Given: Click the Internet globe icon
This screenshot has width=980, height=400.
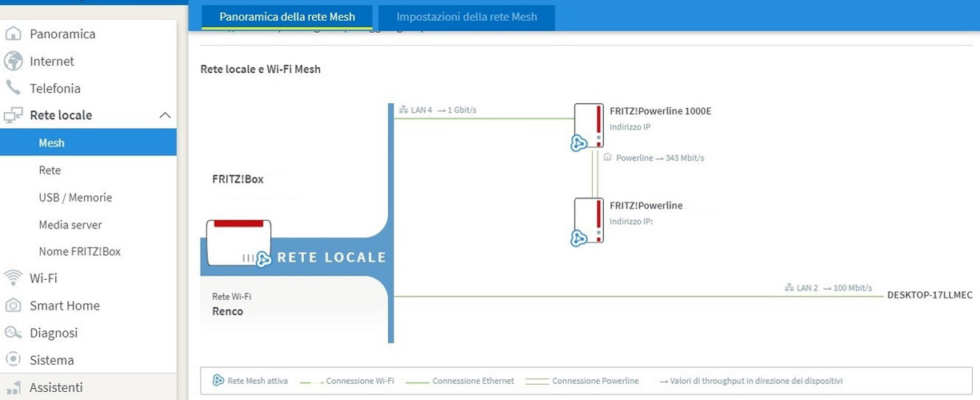Looking at the screenshot, I should (x=13, y=61).
